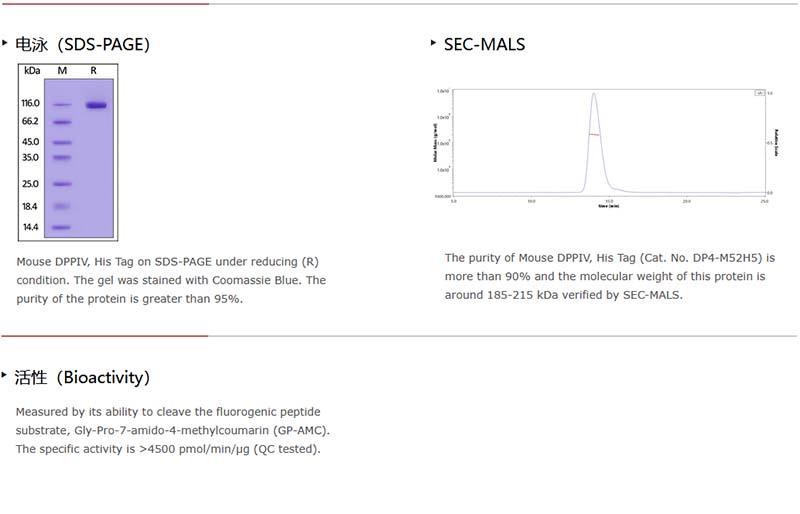
Task: Click the triangle bullet beside 活性 (Bioactivity)
Action: [x=5, y=375]
